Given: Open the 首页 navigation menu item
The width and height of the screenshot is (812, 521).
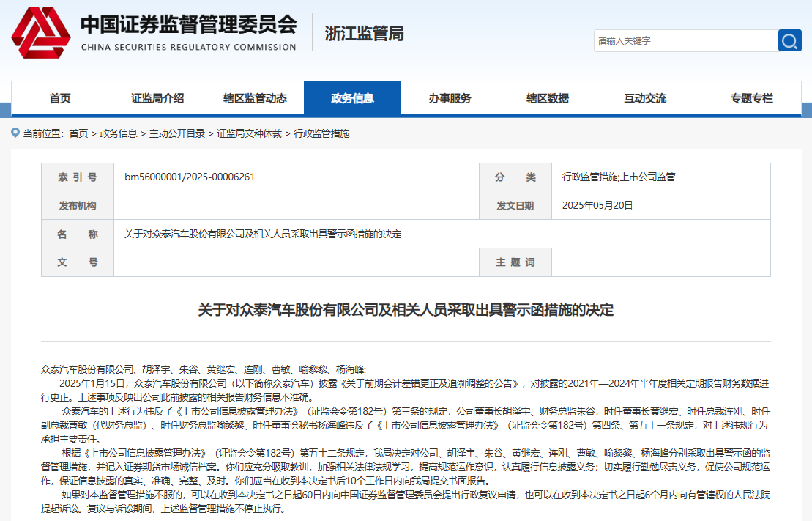Looking at the screenshot, I should point(59,97).
